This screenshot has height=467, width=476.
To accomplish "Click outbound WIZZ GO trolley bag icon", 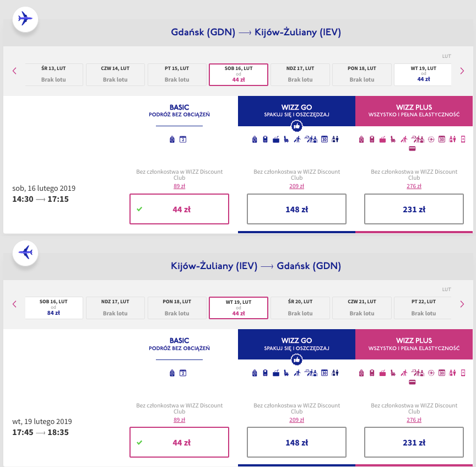I will coord(266,139).
